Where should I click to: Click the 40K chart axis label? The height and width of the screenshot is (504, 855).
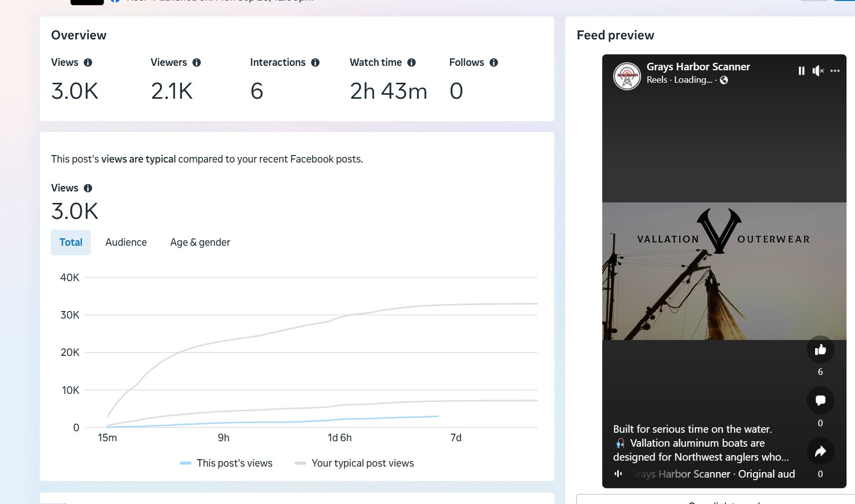click(70, 278)
